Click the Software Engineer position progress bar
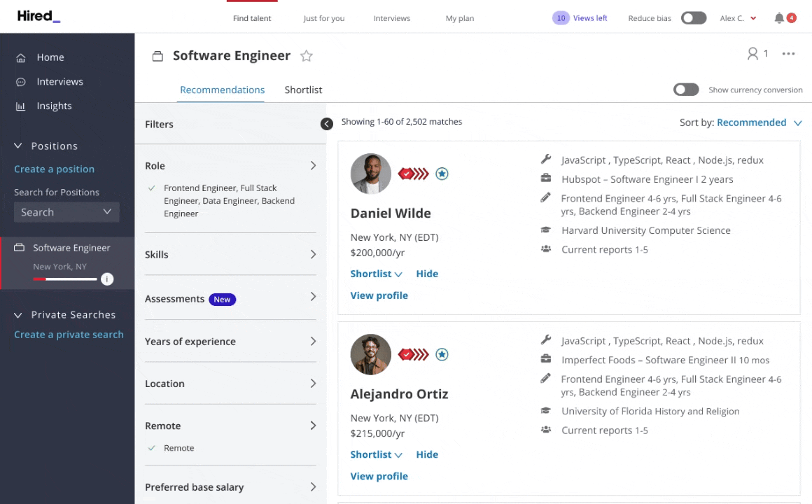The image size is (812, 504). [x=65, y=279]
